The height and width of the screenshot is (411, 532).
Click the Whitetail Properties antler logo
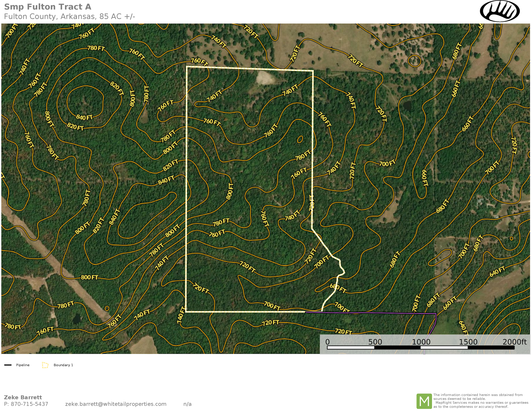pos(500,11)
